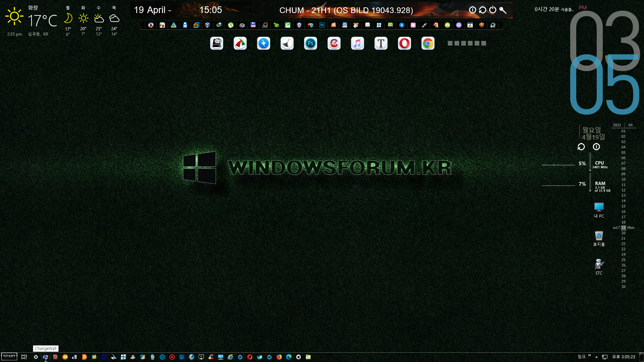The width and height of the screenshot is (644, 362).
Task: Click the calendar year 2021
Action: coord(617,125)
